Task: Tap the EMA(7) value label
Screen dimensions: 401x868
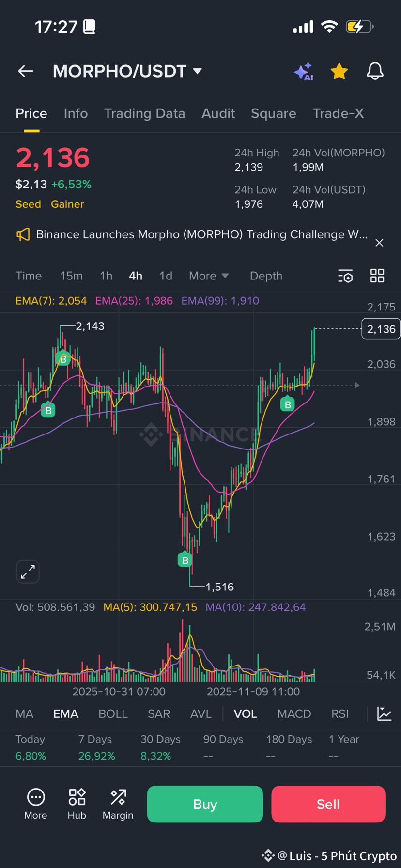Action: click(x=51, y=301)
